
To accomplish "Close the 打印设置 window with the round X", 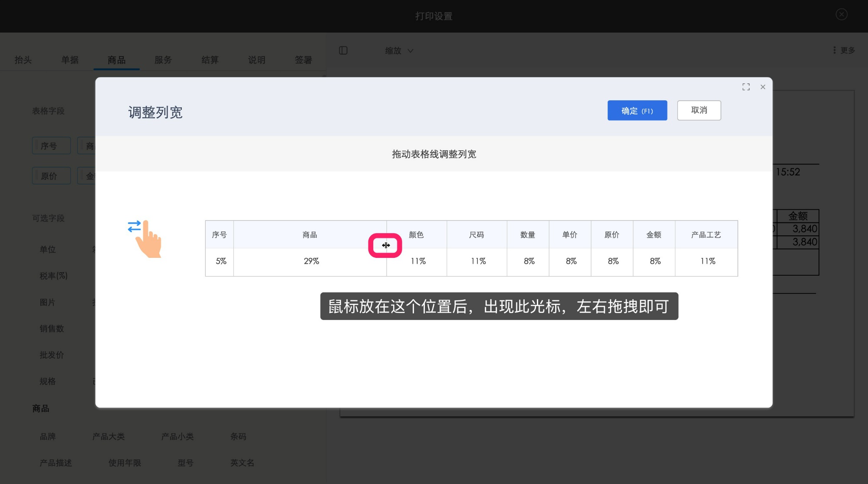I will tap(842, 14).
